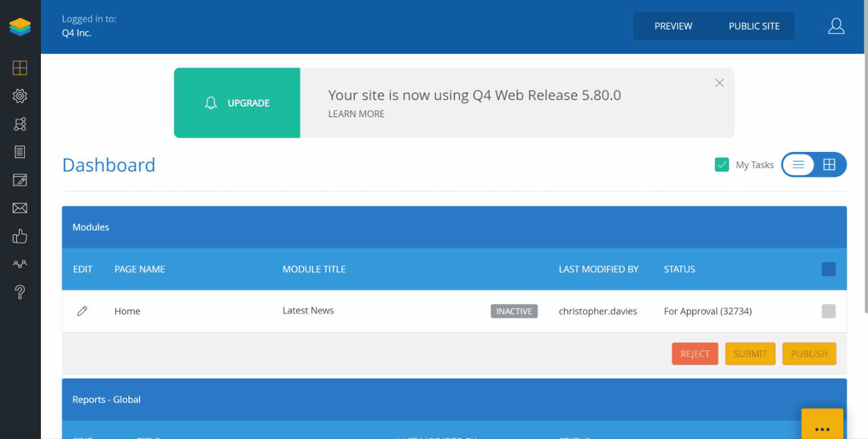
Task: Uncheck the My Tasks checkbox
Action: point(722,165)
